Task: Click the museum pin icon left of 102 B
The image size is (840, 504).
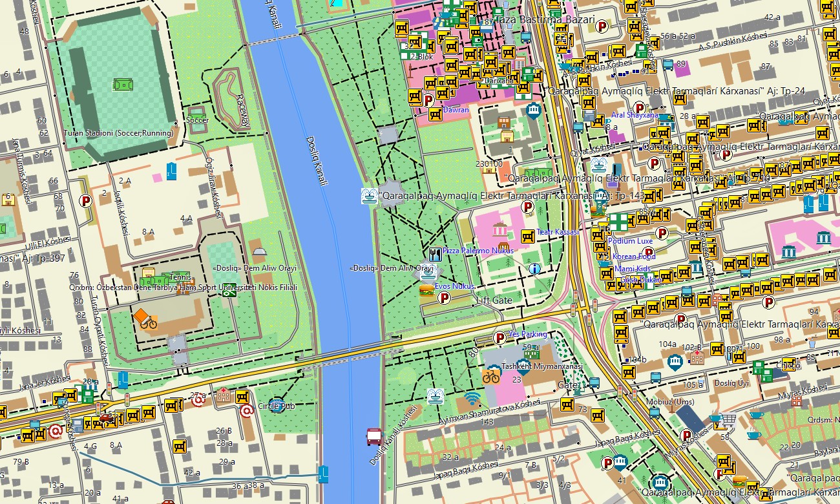Action: coord(675,362)
